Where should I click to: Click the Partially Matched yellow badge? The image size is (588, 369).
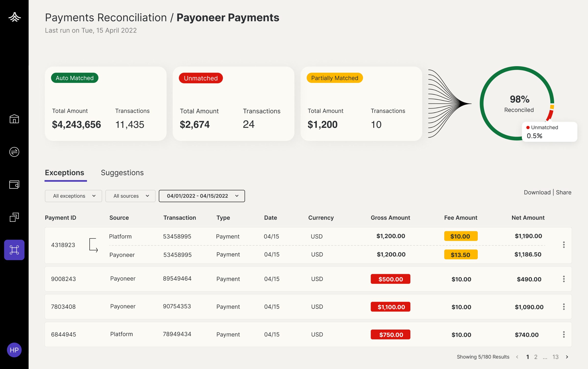(x=335, y=78)
